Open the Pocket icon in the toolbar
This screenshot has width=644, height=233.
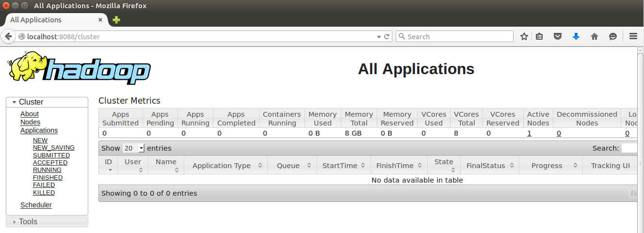558,36
